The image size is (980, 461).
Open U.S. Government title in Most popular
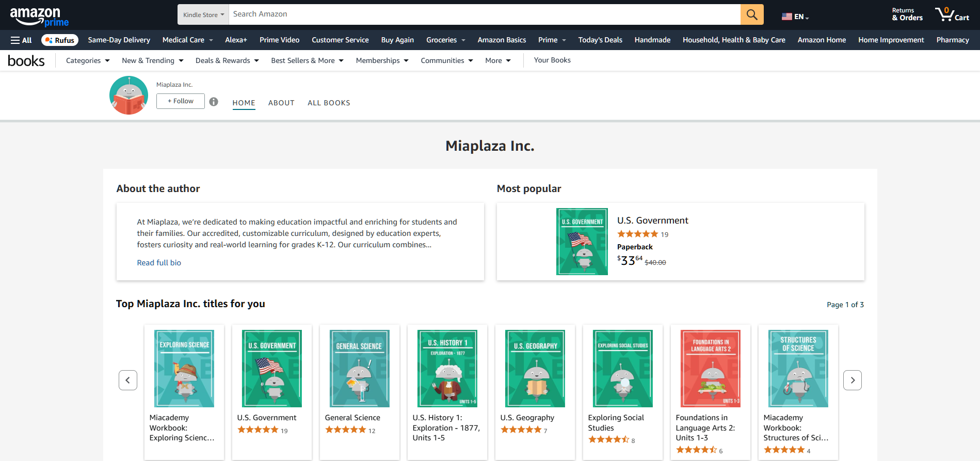(x=653, y=220)
